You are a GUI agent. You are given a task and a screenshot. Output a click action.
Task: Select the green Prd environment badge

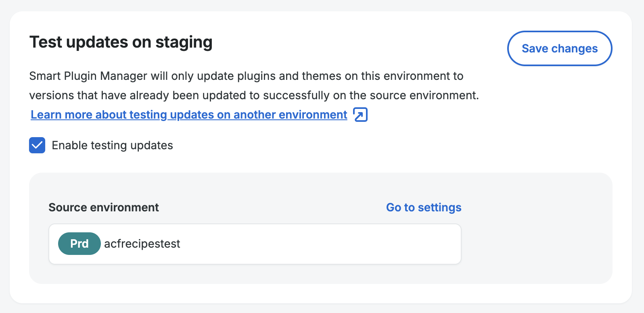click(x=79, y=244)
